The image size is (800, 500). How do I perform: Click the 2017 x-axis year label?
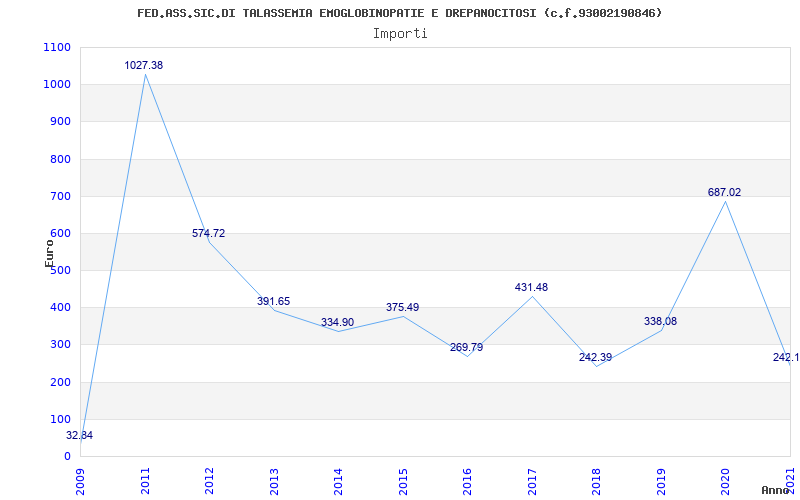coord(532,482)
